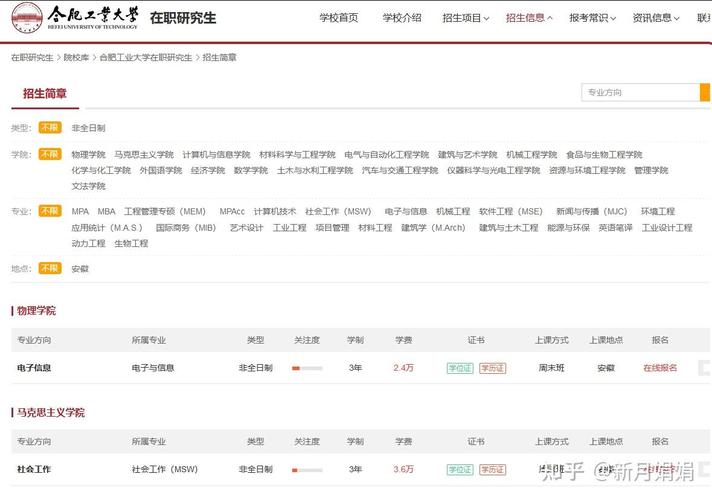Filter major by 艺术设计
The height and width of the screenshot is (500, 712).
tap(247, 228)
